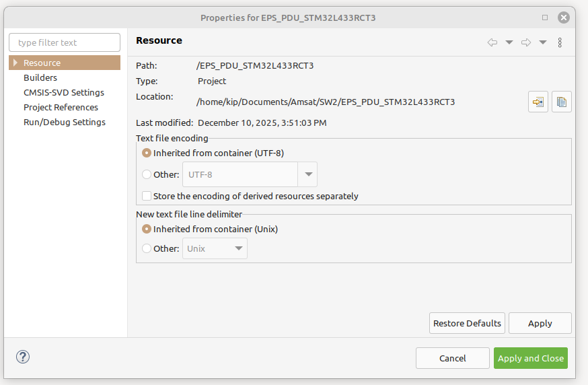Click the back navigation arrow icon

[492, 42]
